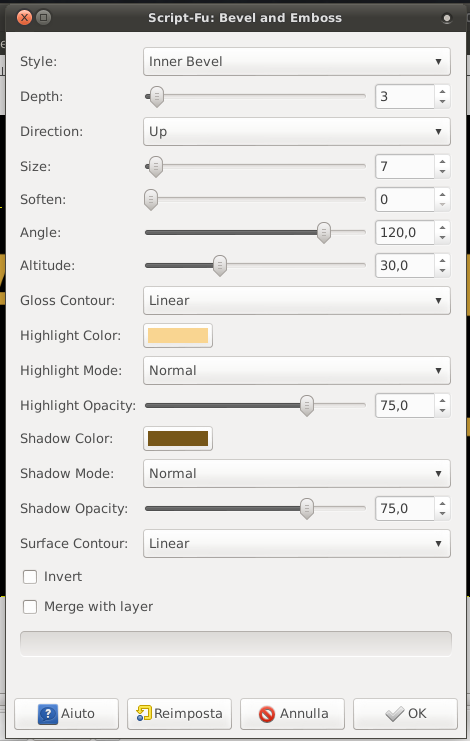Open the Surface Contour dropdown
The width and height of the screenshot is (470, 741).
[297, 543]
